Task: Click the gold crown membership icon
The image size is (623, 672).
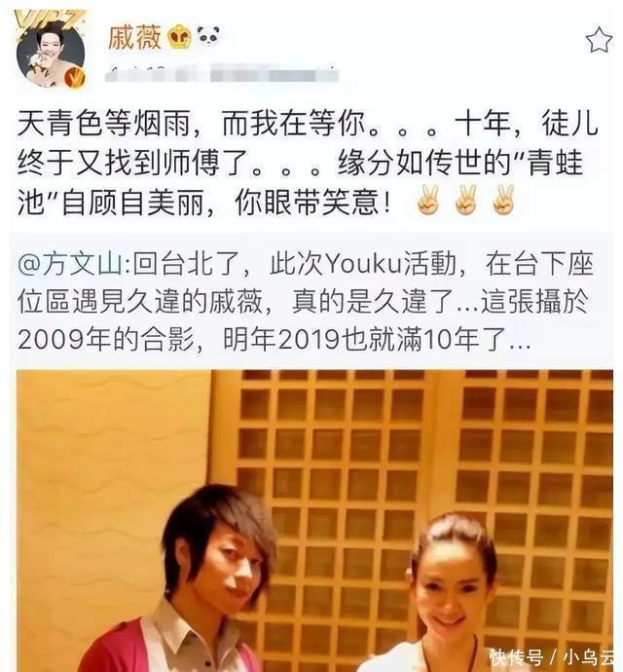Action: coord(180,37)
